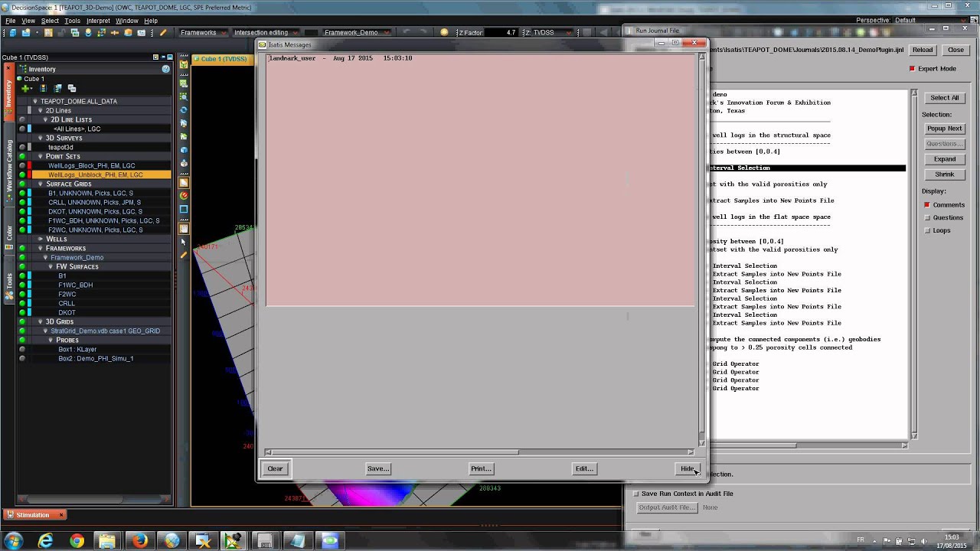Collapse the 2D Lines tree node
Screen dimensions: 980x551
[40, 110]
